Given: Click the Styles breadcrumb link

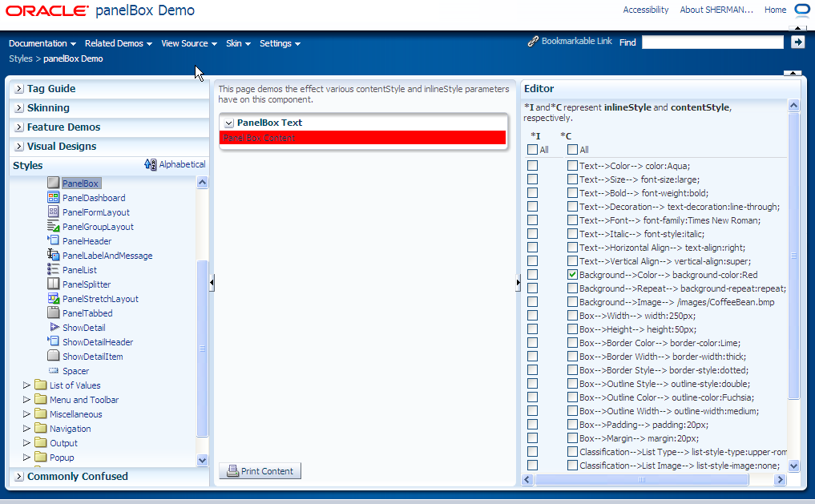Looking at the screenshot, I should pyautogui.click(x=21, y=58).
